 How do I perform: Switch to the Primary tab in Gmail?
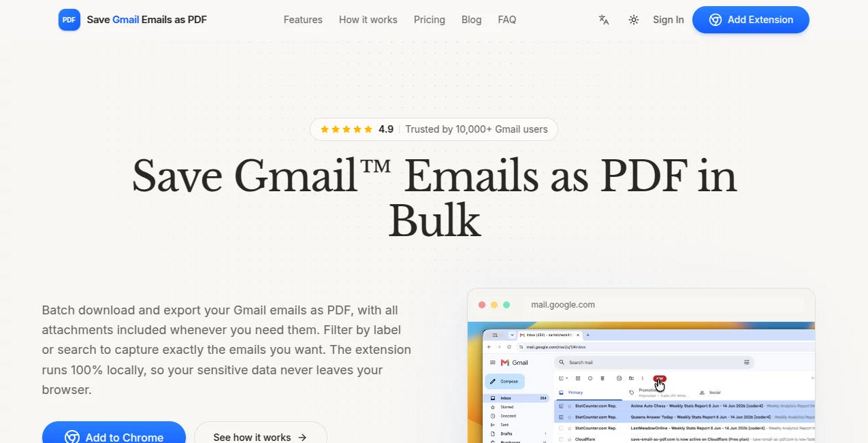click(590, 393)
